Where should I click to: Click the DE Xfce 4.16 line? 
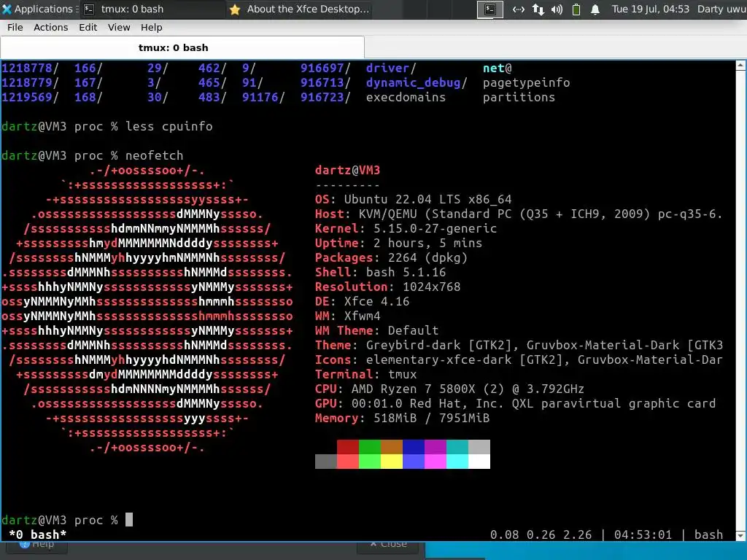tap(362, 301)
